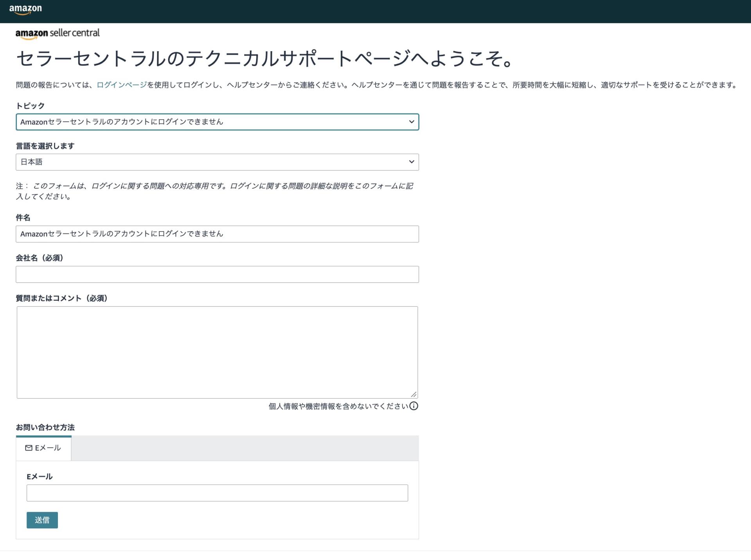Click the 個人情報や機密情報を含めないでください text
Screen dimensions: 751x560
[338, 406]
